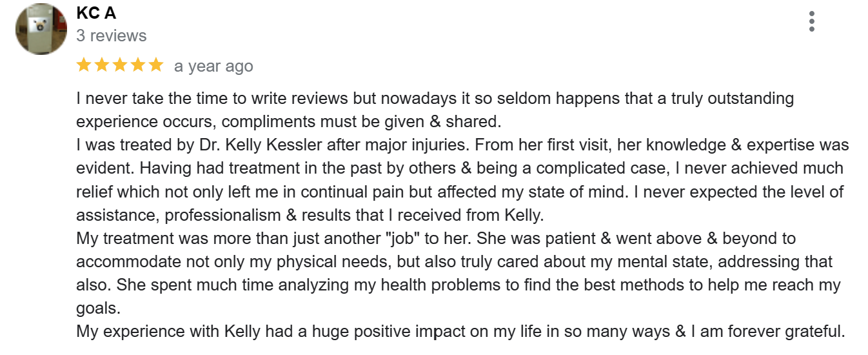Viewport: 868px width, 355px height.
Task: Click the first line starting 'I never take'
Action: (x=435, y=99)
